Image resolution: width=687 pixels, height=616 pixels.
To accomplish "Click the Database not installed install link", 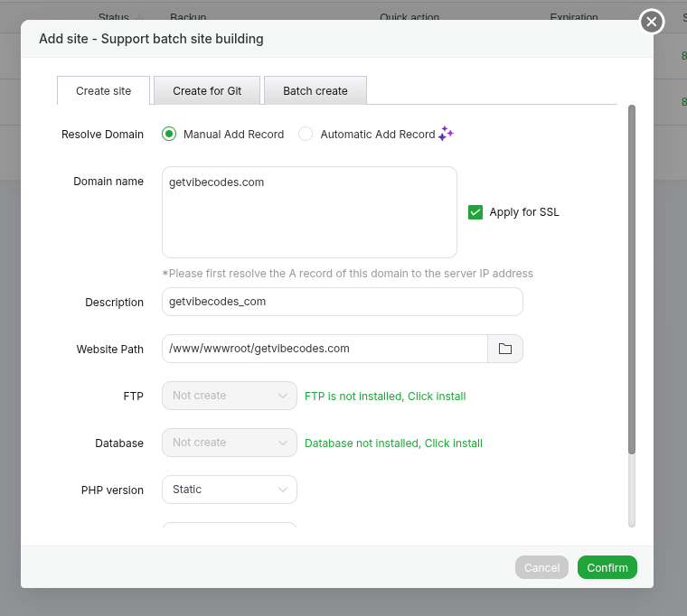I will [x=393, y=443].
